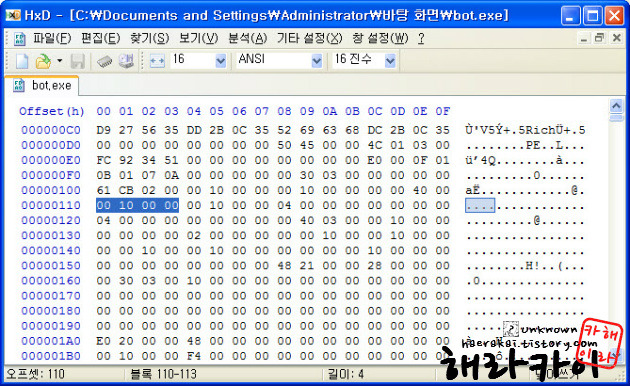Click the vertical scrollbar thumb
Viewport: 630px width, 386px height.
click(616, 117)
